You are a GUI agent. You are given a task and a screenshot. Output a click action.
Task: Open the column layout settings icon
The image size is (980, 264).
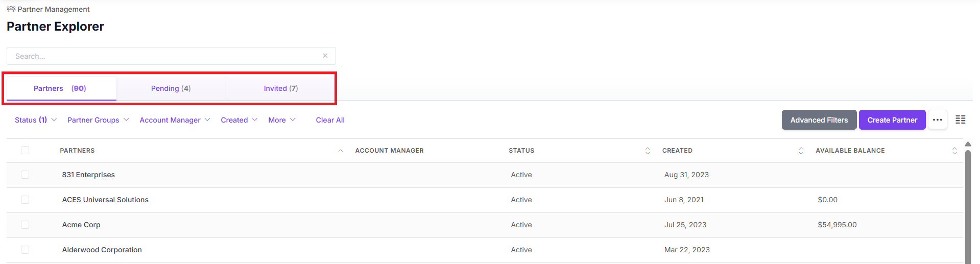960,119
